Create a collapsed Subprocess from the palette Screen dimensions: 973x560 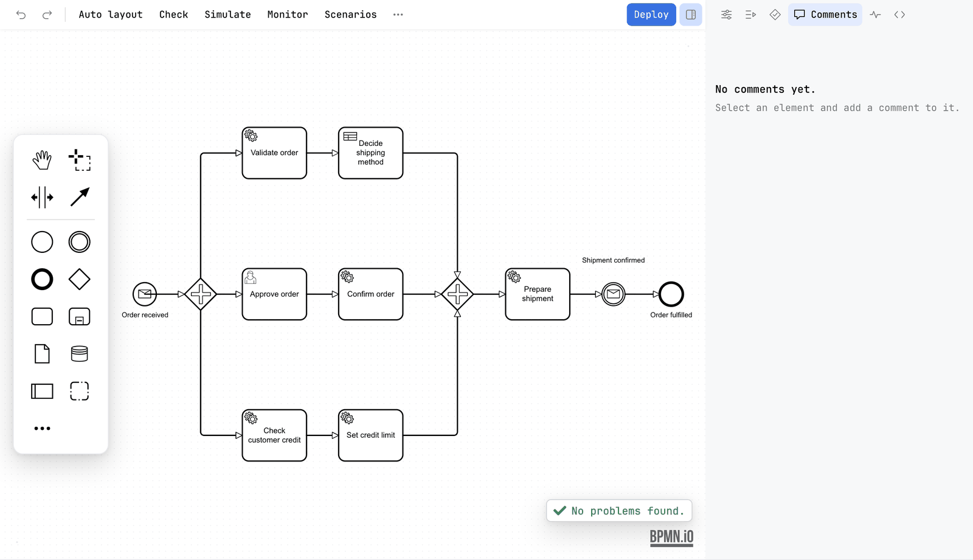[x=80, y=317]
